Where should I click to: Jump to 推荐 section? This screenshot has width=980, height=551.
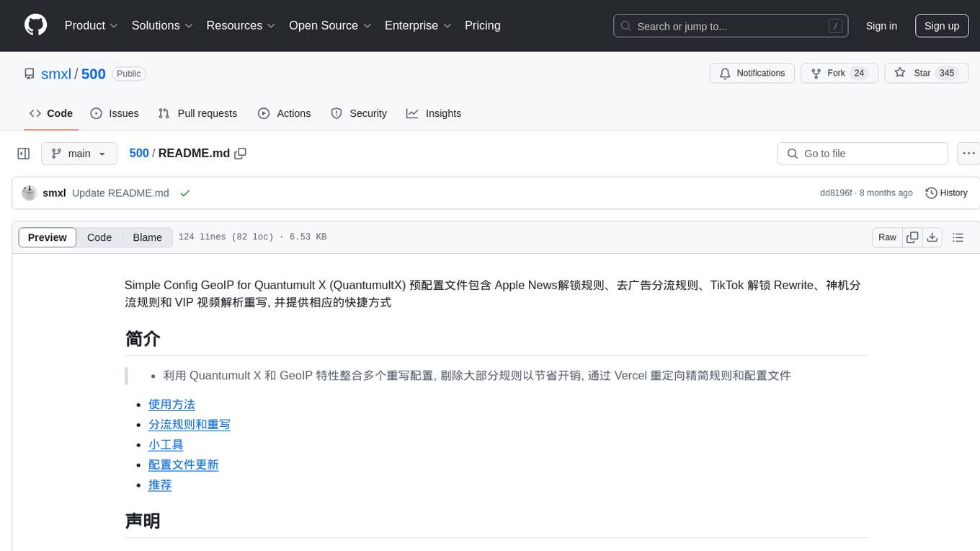160,485
